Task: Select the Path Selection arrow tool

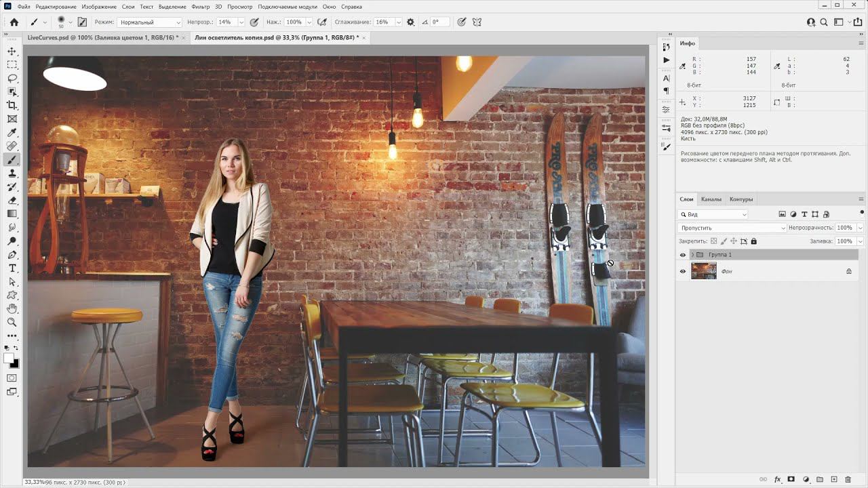Action: tap(12, 282)
